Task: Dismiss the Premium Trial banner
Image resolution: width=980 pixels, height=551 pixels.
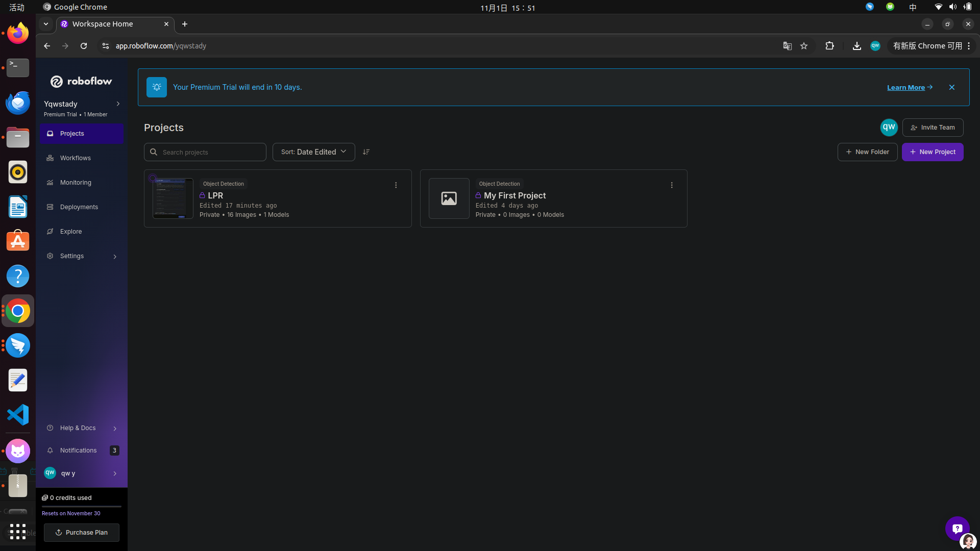Action: pos(952,87)
